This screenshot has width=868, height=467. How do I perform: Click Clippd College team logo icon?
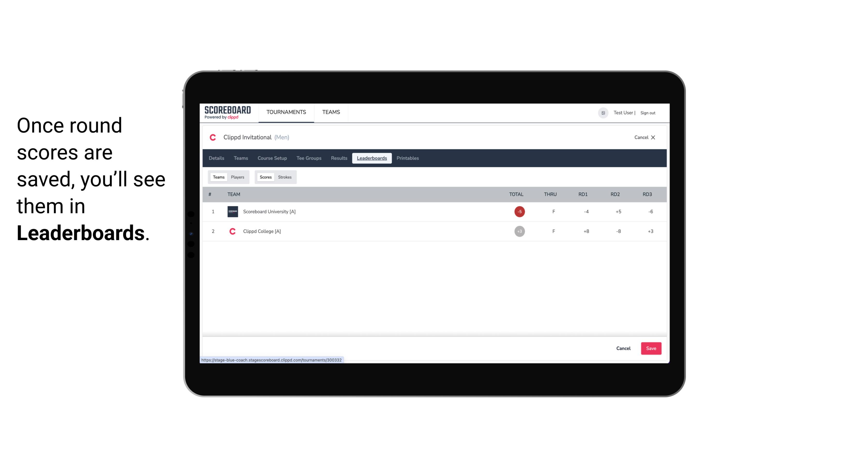tap(232, 231)
